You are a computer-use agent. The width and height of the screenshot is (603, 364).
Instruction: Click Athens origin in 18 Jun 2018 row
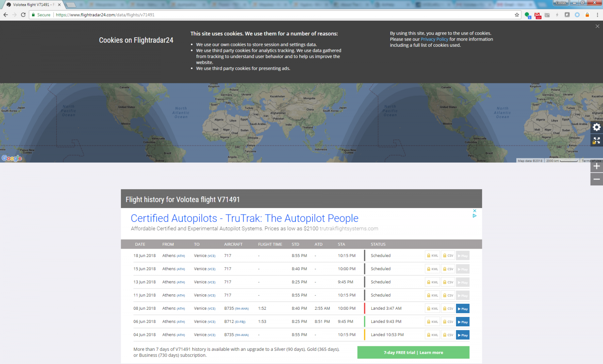pos(174,255)
